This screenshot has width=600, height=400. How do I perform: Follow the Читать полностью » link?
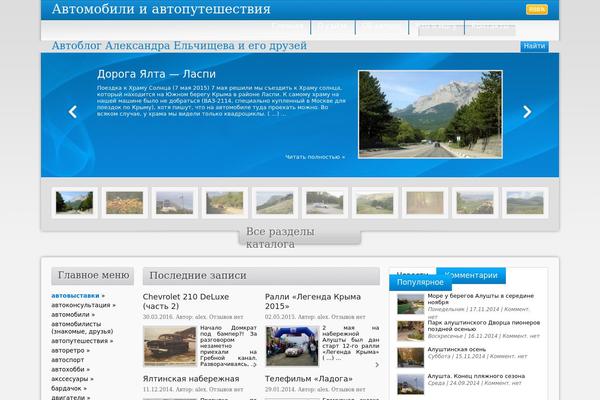pos(315,157)
